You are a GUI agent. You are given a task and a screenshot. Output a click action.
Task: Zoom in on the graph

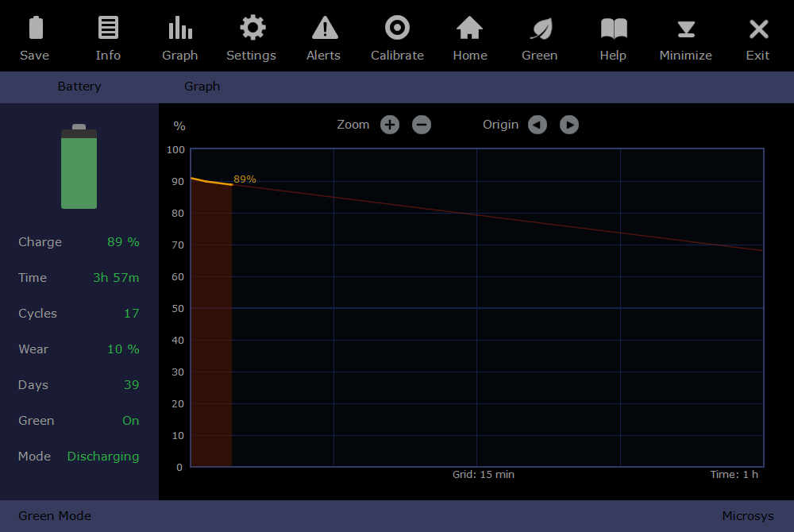click(389, 125)
